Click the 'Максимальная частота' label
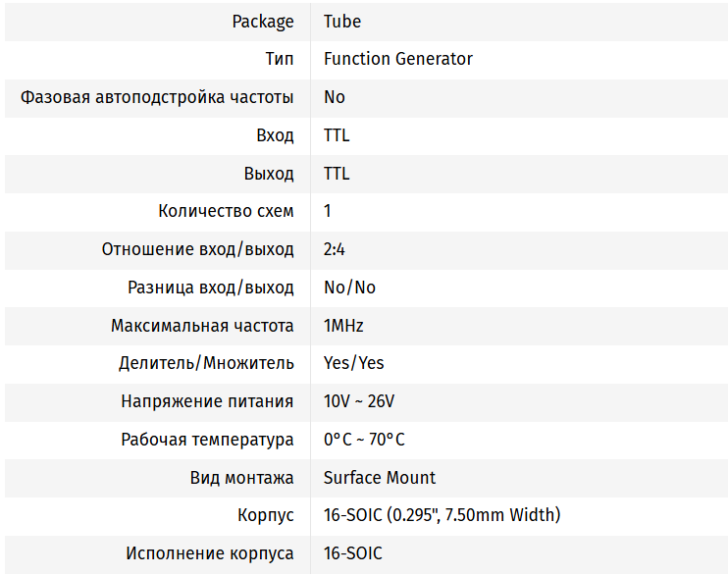This screenshot has height=576, width=728. [202, 326]
